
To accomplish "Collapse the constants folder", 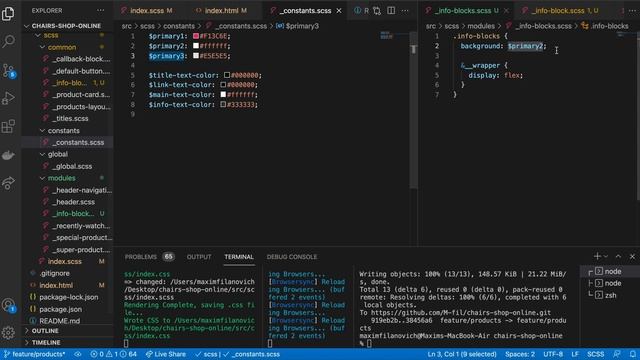I will [63, 131].
